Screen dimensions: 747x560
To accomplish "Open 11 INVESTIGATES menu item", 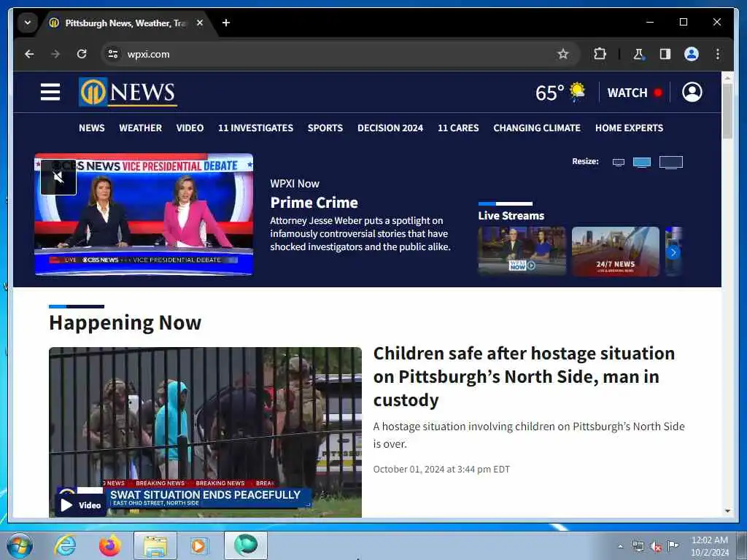I will coord(255,128).
